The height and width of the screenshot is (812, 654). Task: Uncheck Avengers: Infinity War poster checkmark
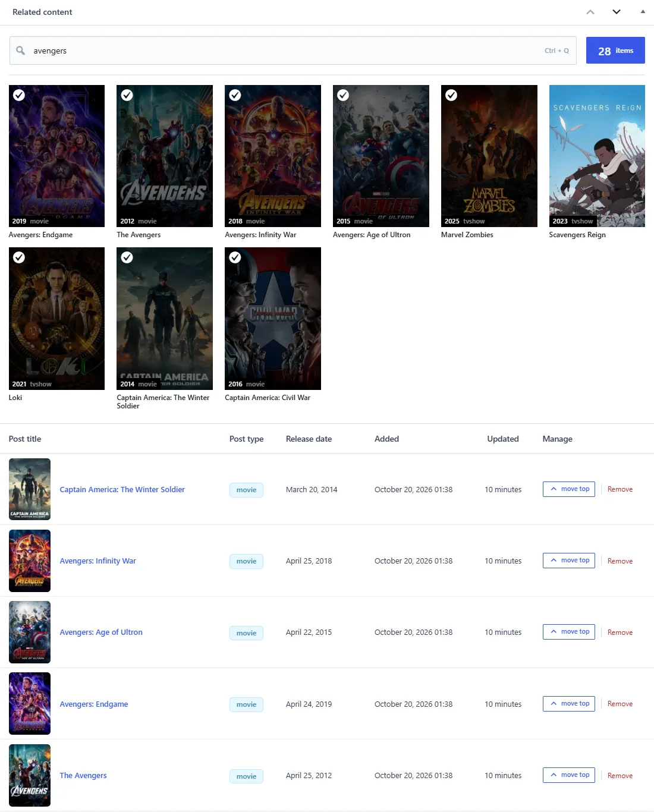pos(235,95)
